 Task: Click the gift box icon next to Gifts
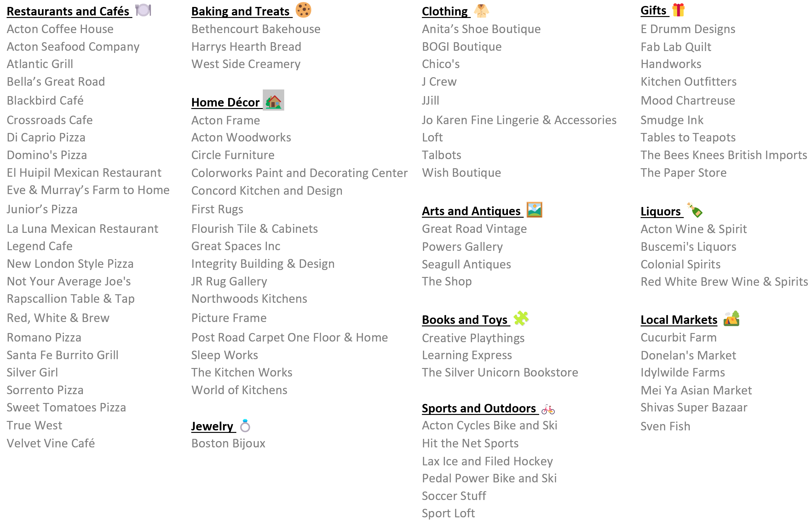tap(678, 10)
